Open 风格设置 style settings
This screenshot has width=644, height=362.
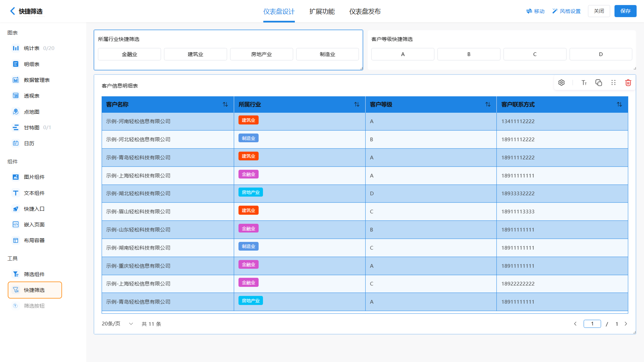click(566, 11)
